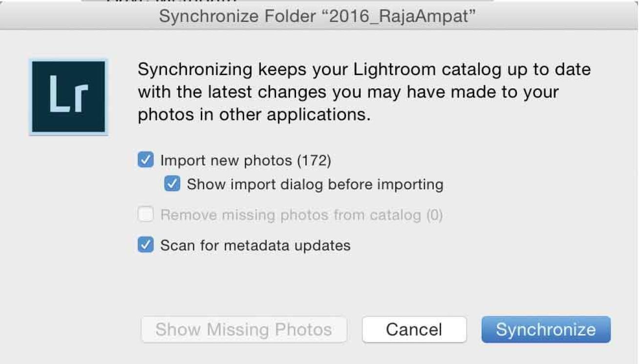Screen dimensions: 640x364
Task: Click the Lightroom Lr application icon
Action: (x=68, y=97)
